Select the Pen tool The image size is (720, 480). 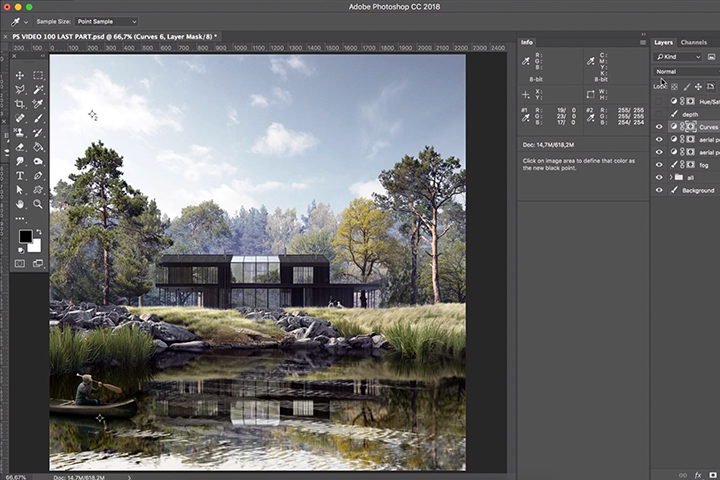point(38,175)
